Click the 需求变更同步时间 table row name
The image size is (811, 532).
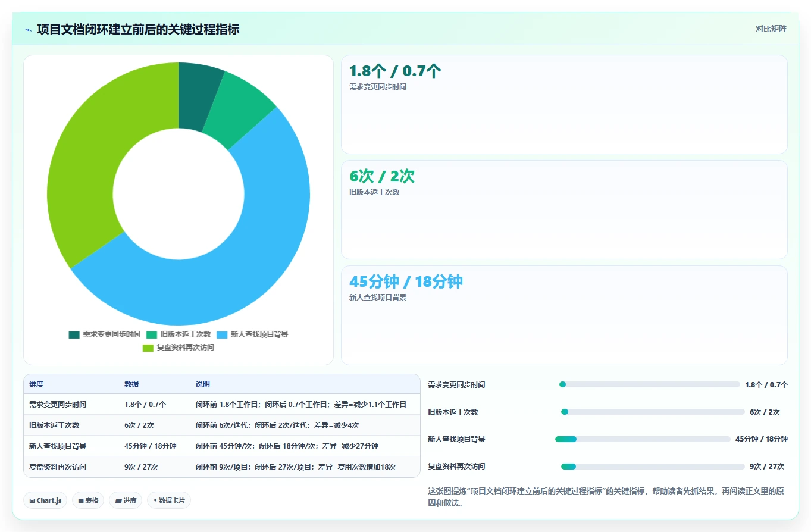58,405
